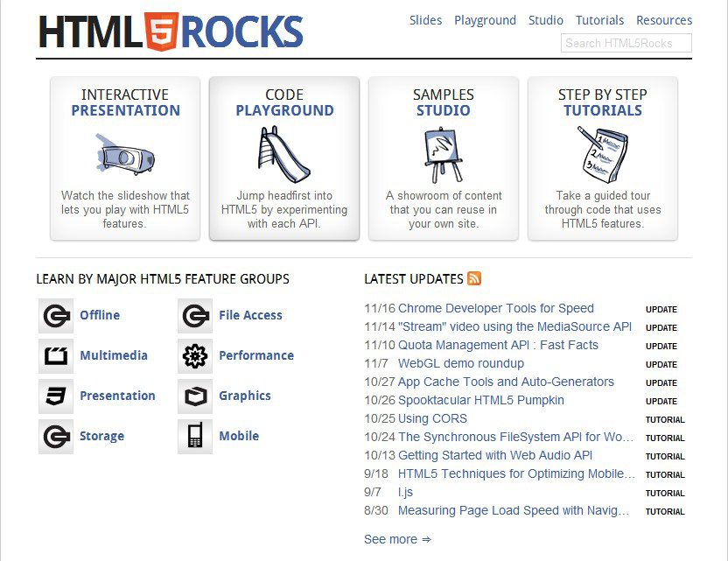Open Resources in the top navigation
This screenshot has width=728, height=561.
[x=664, y=20]
